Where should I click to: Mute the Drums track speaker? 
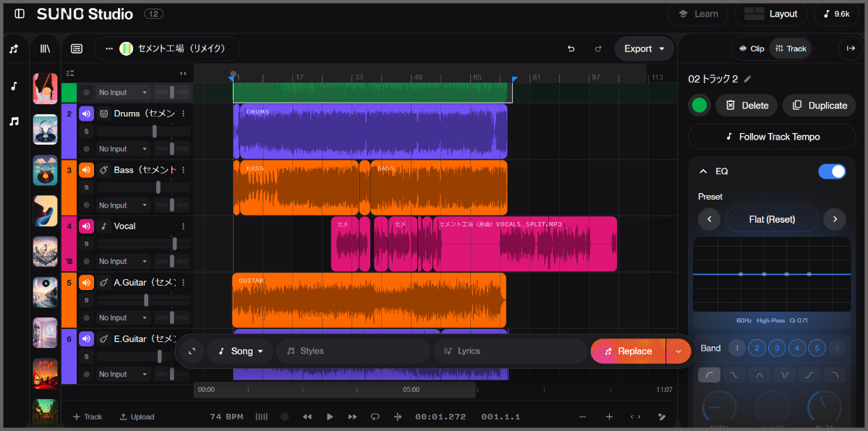click(87, 114)
